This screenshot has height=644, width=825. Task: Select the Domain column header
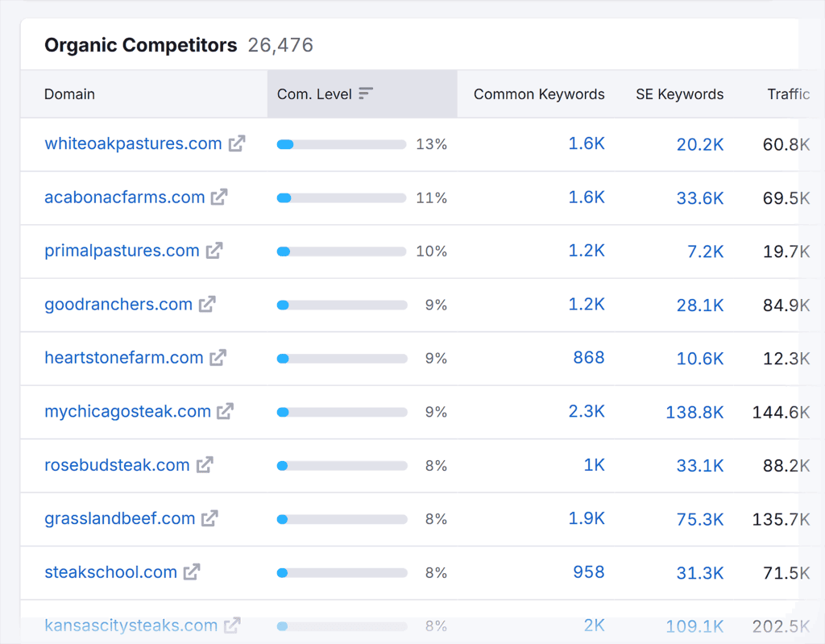click(x=69, y=93)
